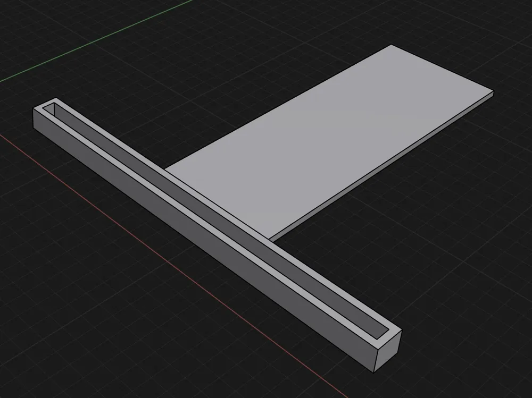The width and height of the screenshot is (532, 398).
Task: Select the bar's bottom front corner at right end
Action: (374, 372)
